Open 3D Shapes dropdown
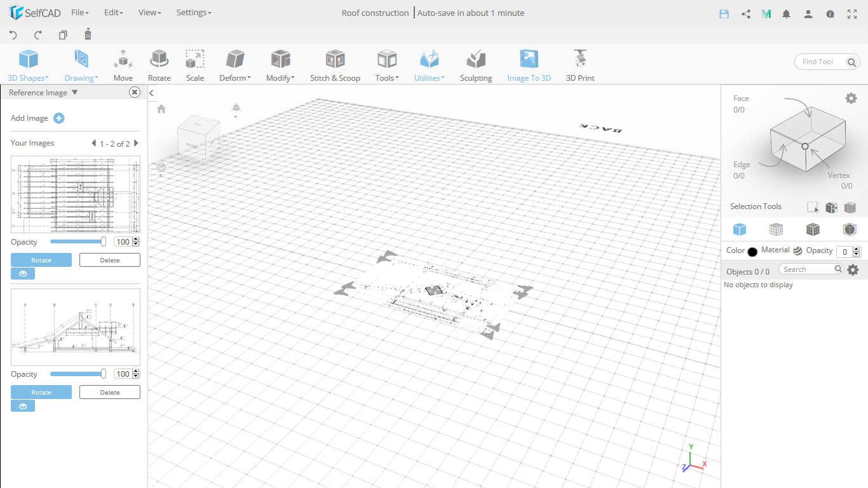 [28, 66]
